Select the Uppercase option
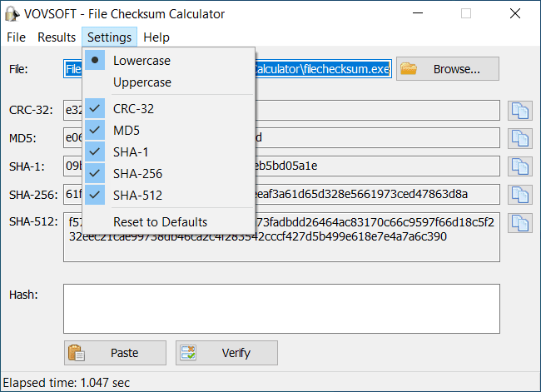Viewport: 541px width, 392px height. tap(169, 82)
